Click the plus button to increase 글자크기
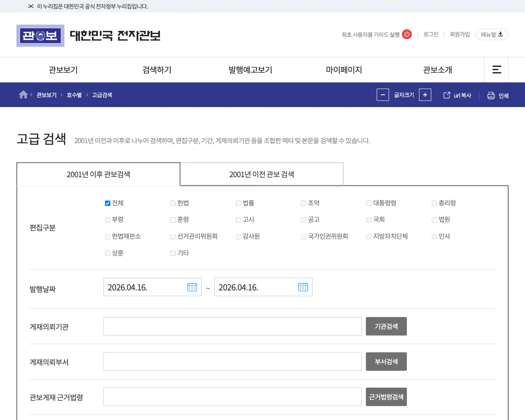Screen dimensions: 525x420 tap(425, 95)
